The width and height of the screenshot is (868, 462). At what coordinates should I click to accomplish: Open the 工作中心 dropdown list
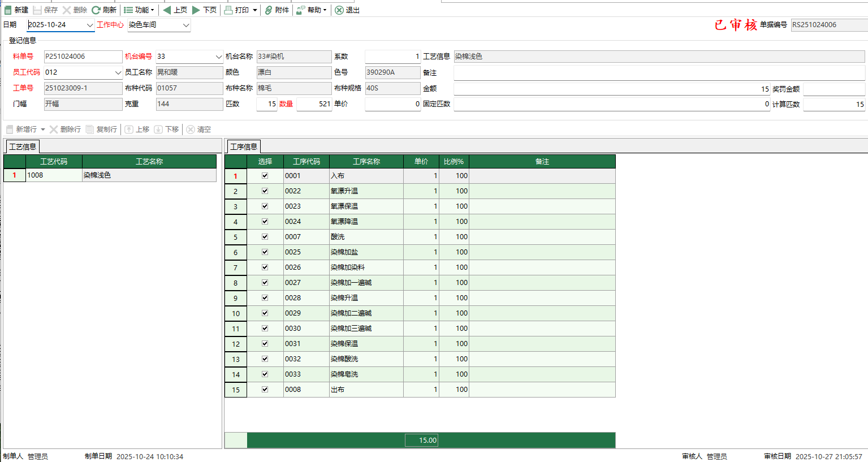pos(185,25)
